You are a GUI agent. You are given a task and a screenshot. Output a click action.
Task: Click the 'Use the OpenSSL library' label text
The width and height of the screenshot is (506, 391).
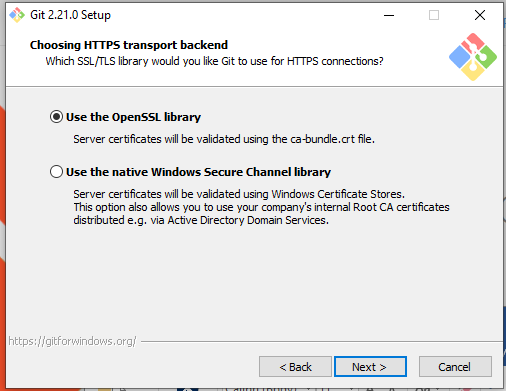(x=133, y=117)
